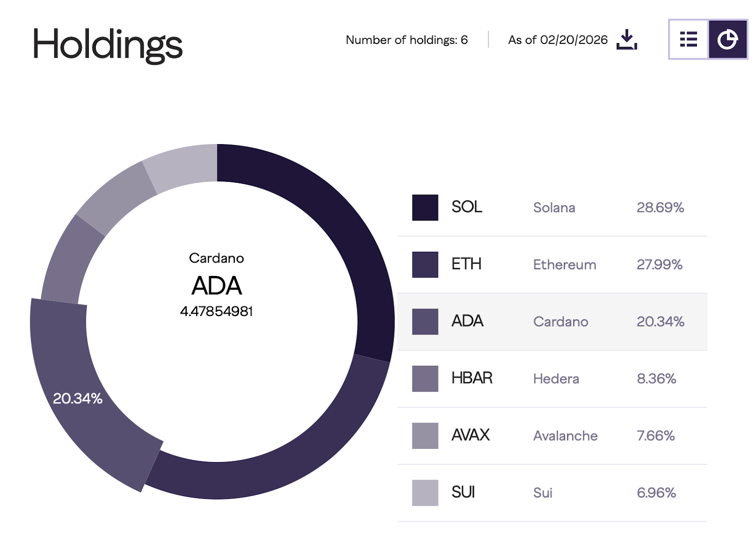The width and height of the screenshot is (756, 549).
Task: Click the SUI color swatch
Action: 425,493
